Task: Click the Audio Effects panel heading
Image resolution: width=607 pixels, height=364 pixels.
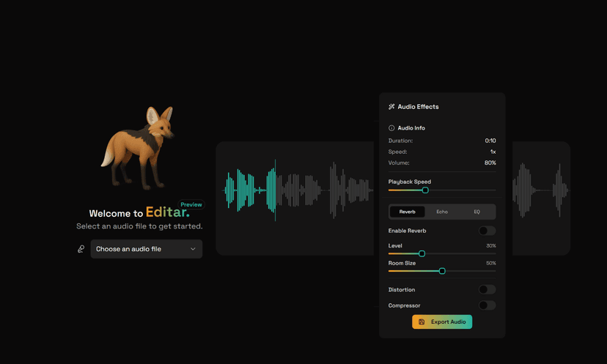Action: (418, 107)
